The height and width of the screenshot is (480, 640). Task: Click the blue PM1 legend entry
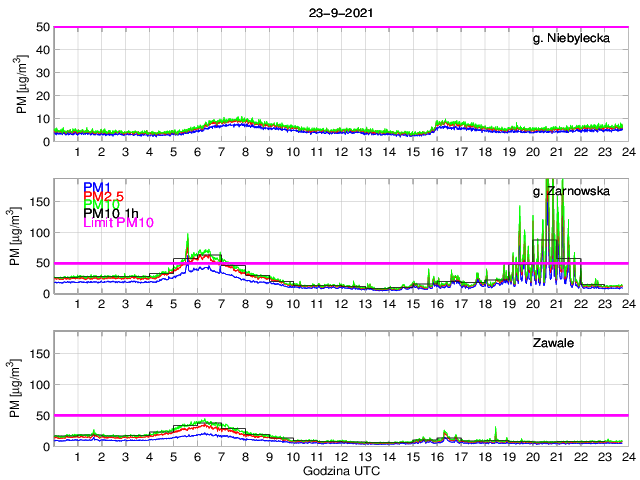(97, 187)
